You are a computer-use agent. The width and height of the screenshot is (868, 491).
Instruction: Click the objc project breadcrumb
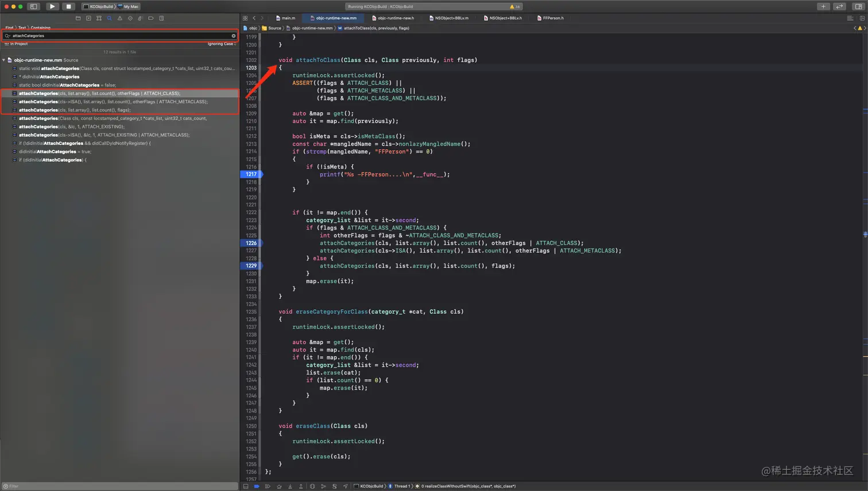[250, 28]
